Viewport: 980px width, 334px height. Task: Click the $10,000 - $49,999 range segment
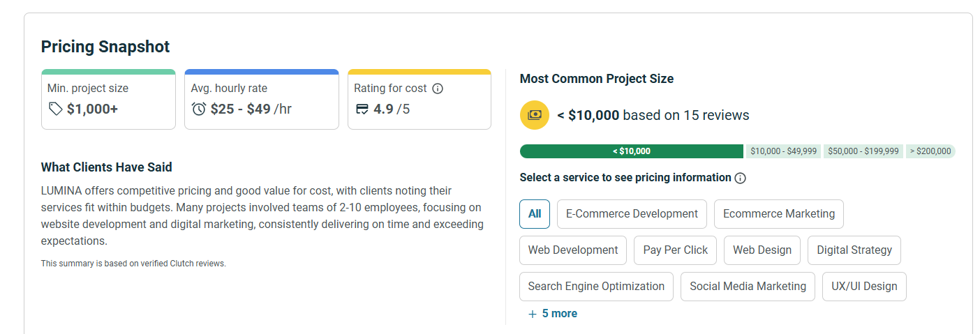tap(784, 151)
